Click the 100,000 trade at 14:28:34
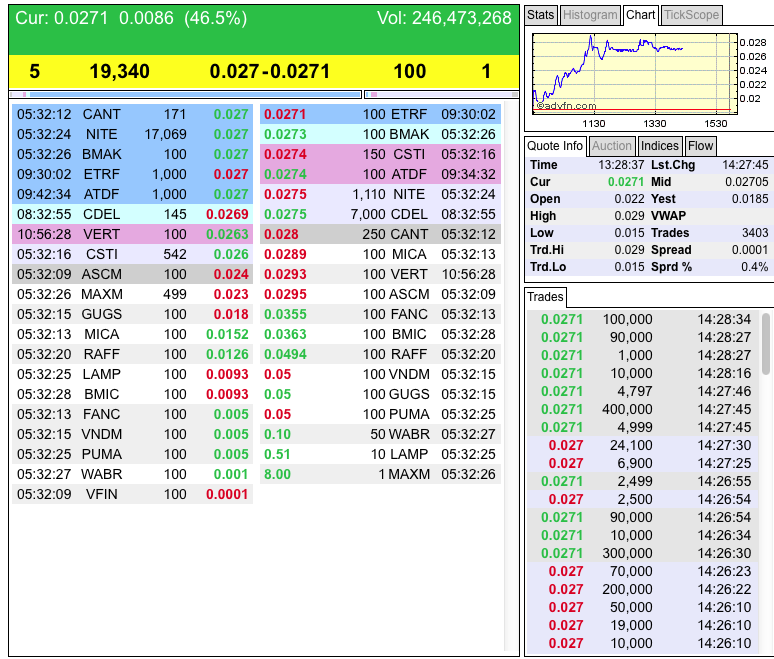774x659 pixels. point(643,319)
